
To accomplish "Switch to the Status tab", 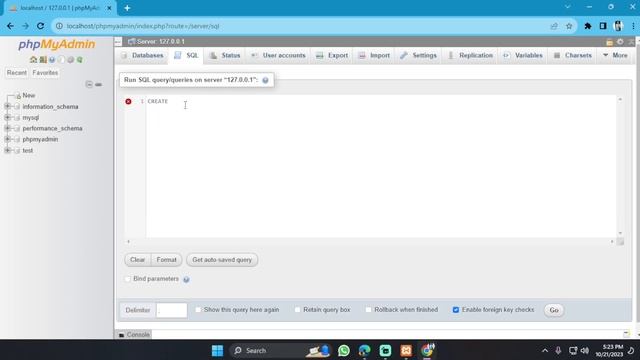I will tap(225, 55).
